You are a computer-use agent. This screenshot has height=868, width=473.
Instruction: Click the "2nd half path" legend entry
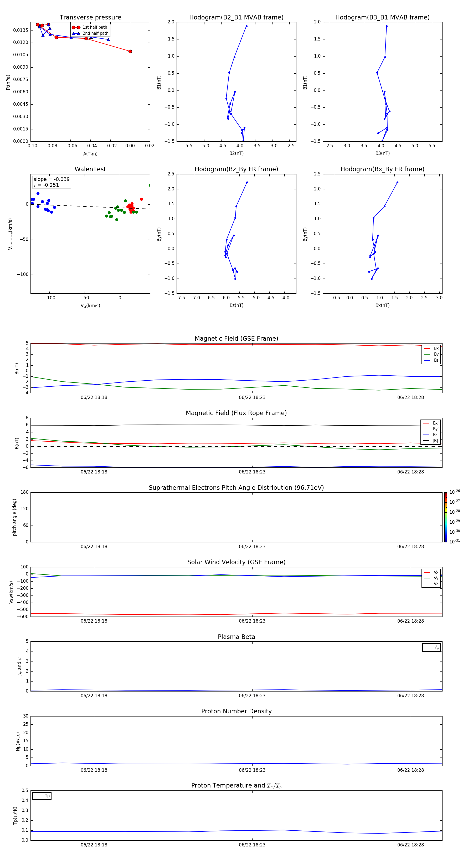(90, 33)
